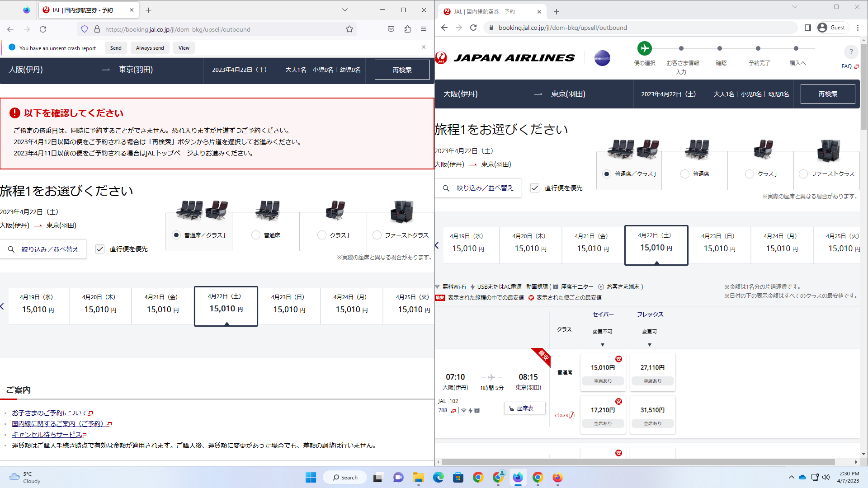Open the キャンセル待ちサービス link
The height and width of the screenshot is (488, 868).
coord(47,434)
